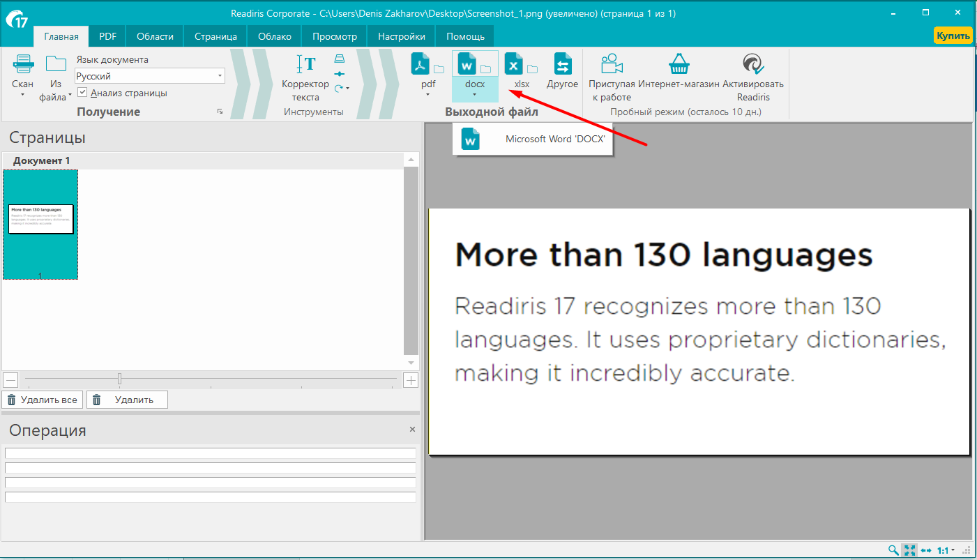This screenshot has height=560, width=977.
Task: Click the plus button of thumbnail zoom
Action: [x=411, y=380]
